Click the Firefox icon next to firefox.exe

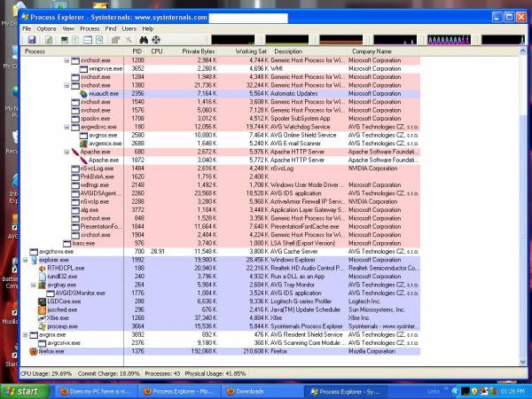point(34,351)
